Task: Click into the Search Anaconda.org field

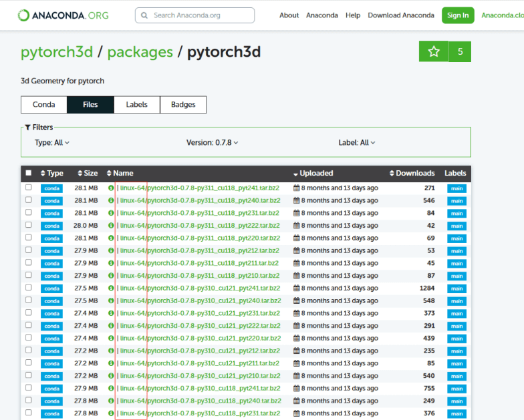Action: pos(201,15)
